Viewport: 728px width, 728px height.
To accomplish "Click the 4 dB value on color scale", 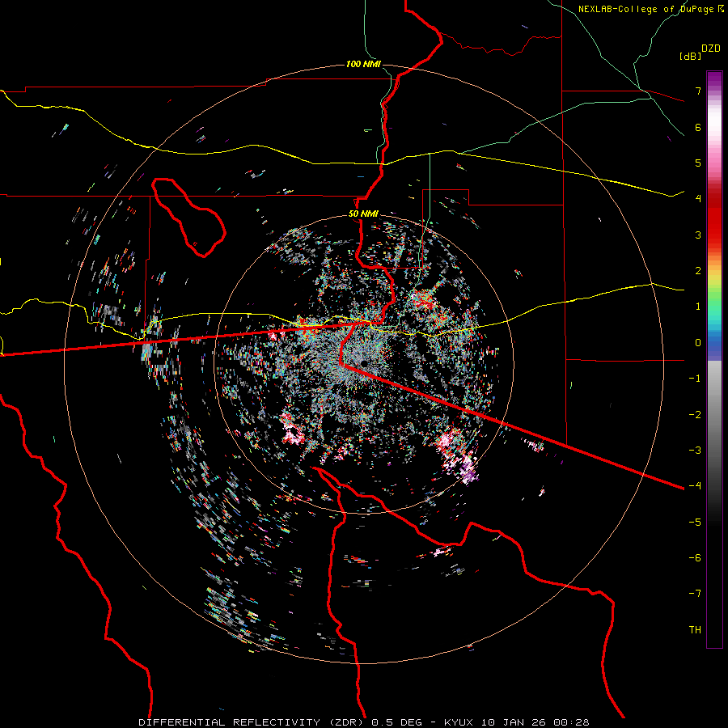I will click(x=698, y=199).
